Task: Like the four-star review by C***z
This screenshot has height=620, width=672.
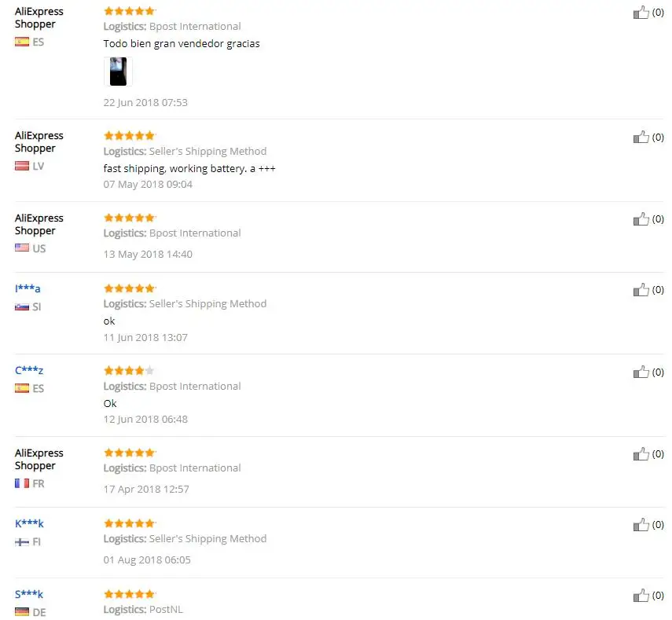Action: click(x=641, y=372)
